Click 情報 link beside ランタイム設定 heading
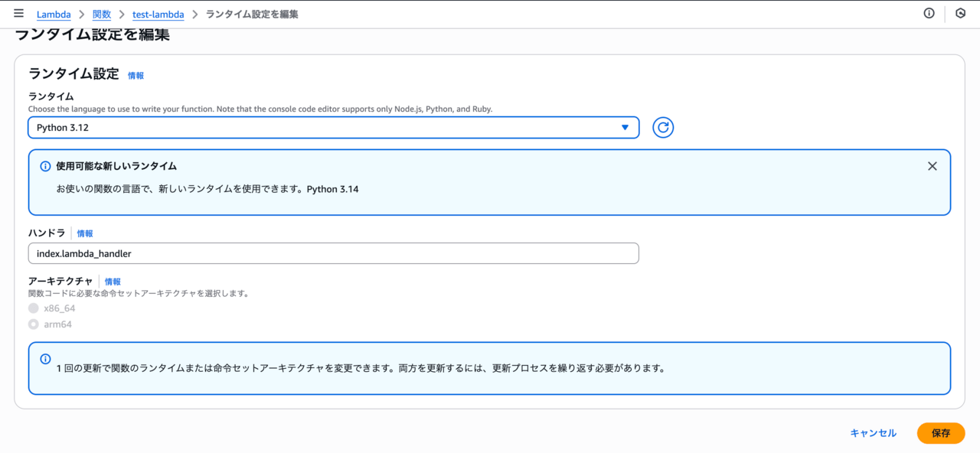 tap(136, 76)
